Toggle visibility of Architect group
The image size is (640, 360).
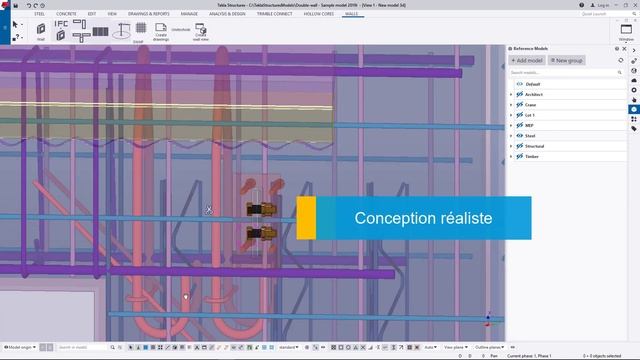tap(520, 94)
